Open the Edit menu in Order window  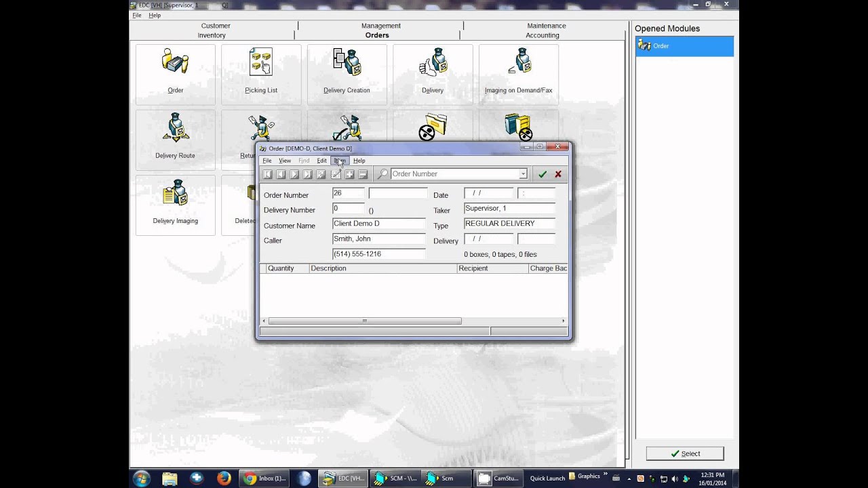point(322,161)
